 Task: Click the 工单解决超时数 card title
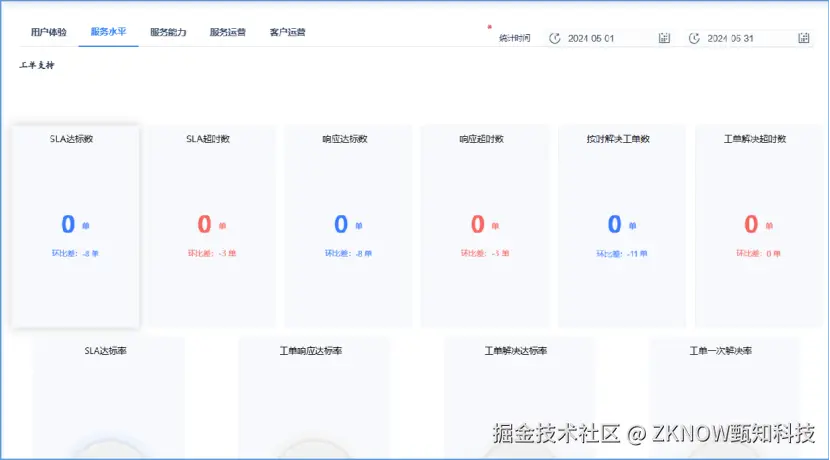[755, 139]
